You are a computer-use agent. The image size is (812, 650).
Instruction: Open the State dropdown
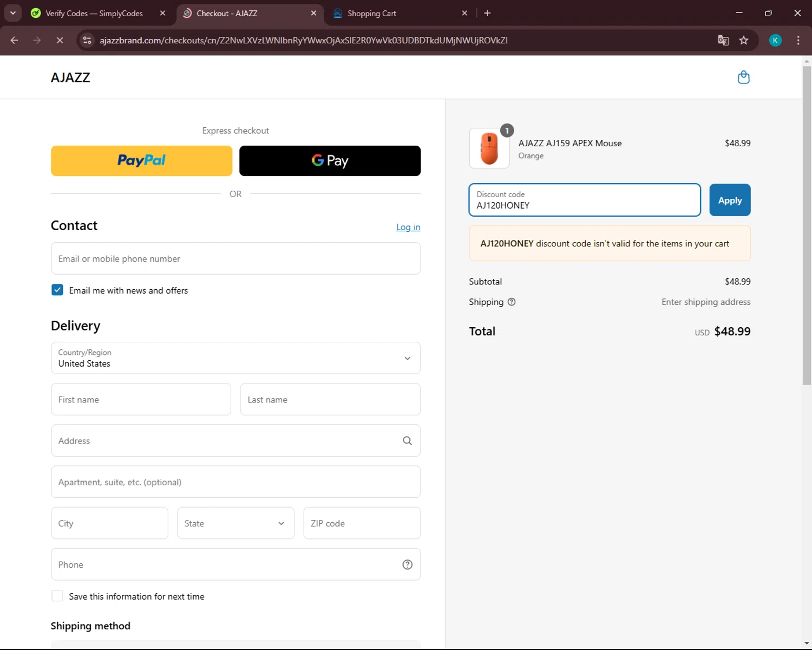[x=235, y=523]
